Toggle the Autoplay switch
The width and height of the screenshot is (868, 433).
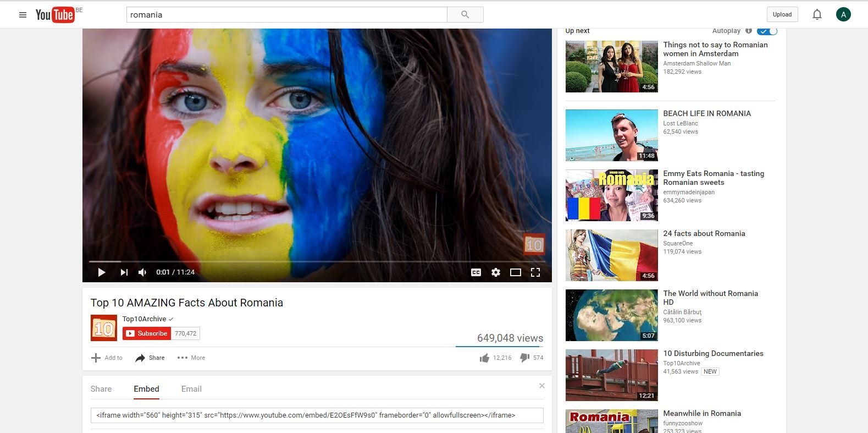click(x=767, y=31)
